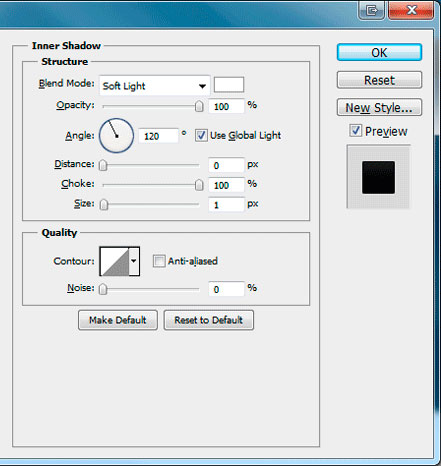Viewport: 441px width, 466px height.
Task: Open the Blend Mode dropdown
Action: [155, 86]
